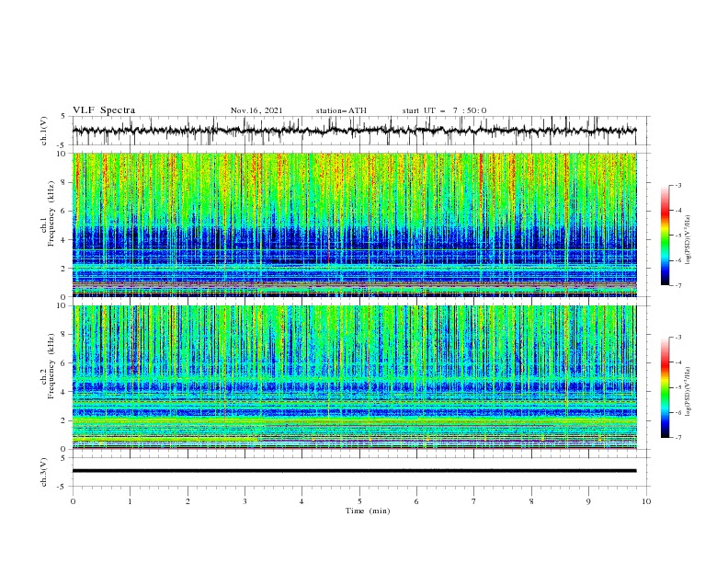Click the '-3' value on the upper colorbar

point(677,185)
